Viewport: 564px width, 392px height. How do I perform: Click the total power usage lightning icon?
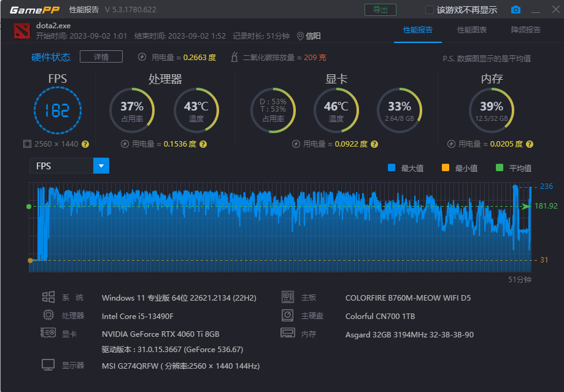pos(142,57)
